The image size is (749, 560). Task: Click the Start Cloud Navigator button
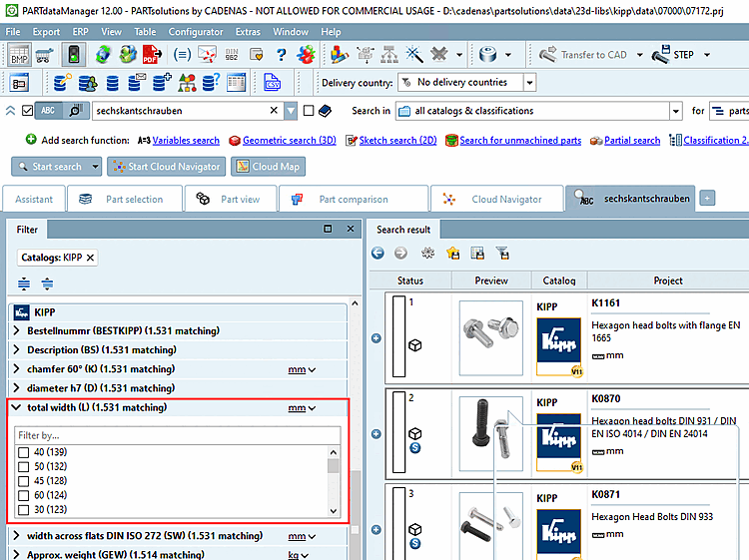point(166,167)
